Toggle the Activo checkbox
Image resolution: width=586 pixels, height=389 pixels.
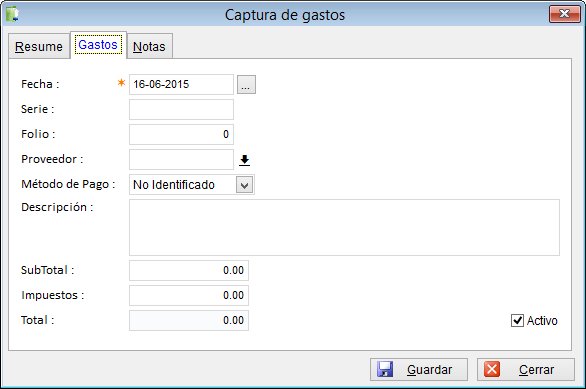(x=517, y=321)
